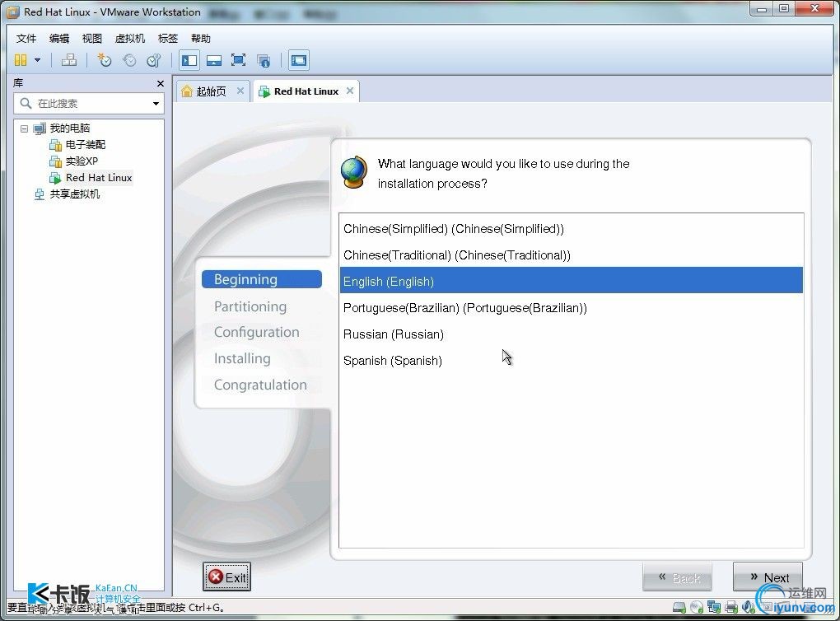Click the Installing installer step
This screenshot has height=621, width=840.
point(242,358)
